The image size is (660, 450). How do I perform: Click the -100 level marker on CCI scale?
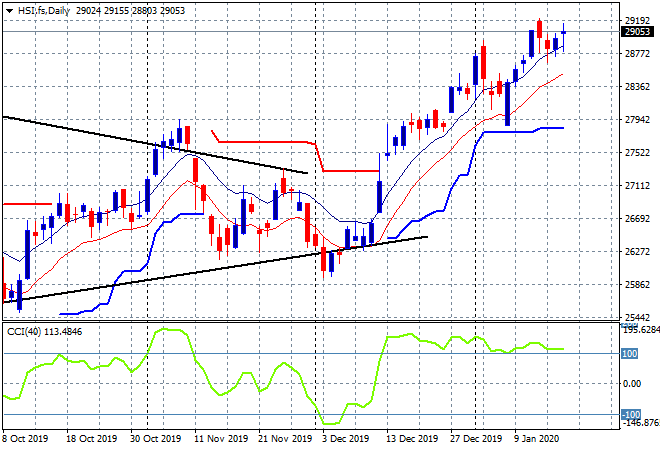(631, 415)
